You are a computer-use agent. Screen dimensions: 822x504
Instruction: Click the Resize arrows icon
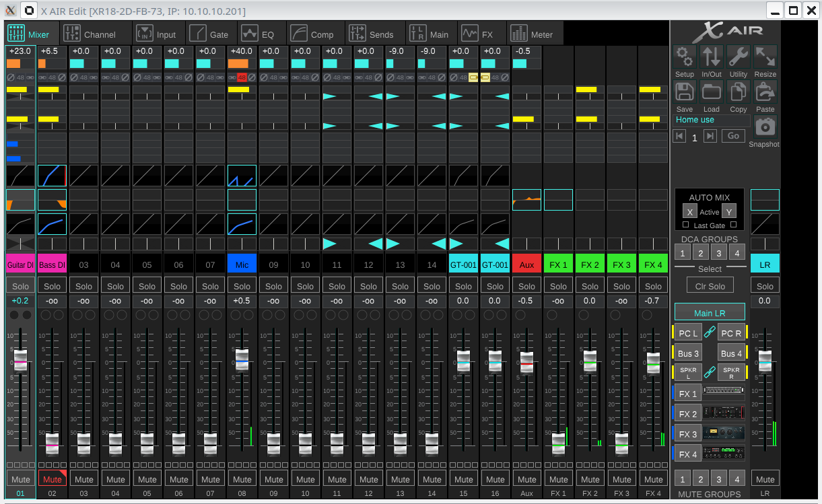tap(765, 57)
